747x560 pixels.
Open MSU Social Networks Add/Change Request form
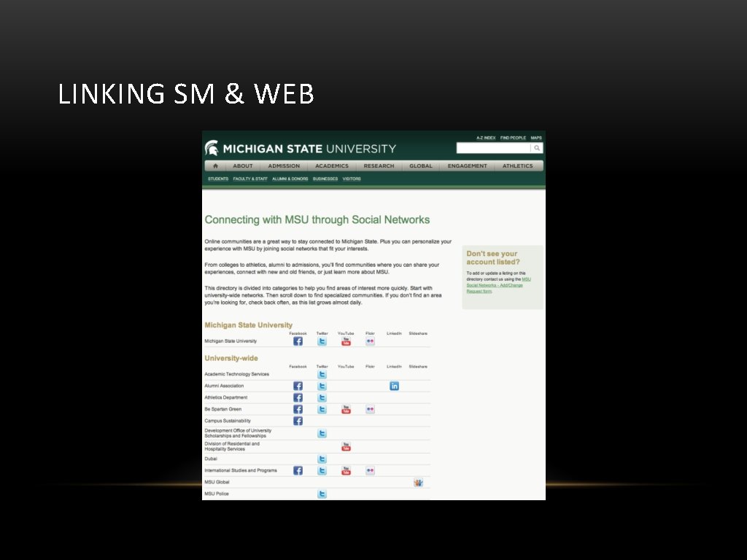coord(498,285)
